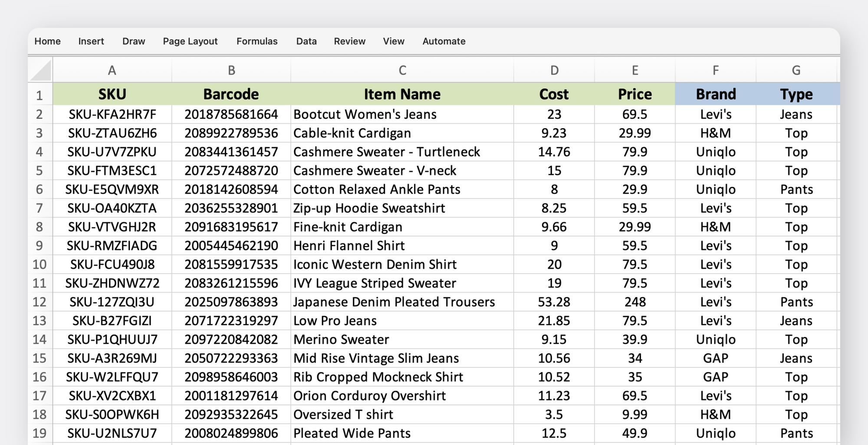Switch to the Insert ribbon tab
This screenshot has width=868, height=445.
pyautogui.click(x=91, y=41)
